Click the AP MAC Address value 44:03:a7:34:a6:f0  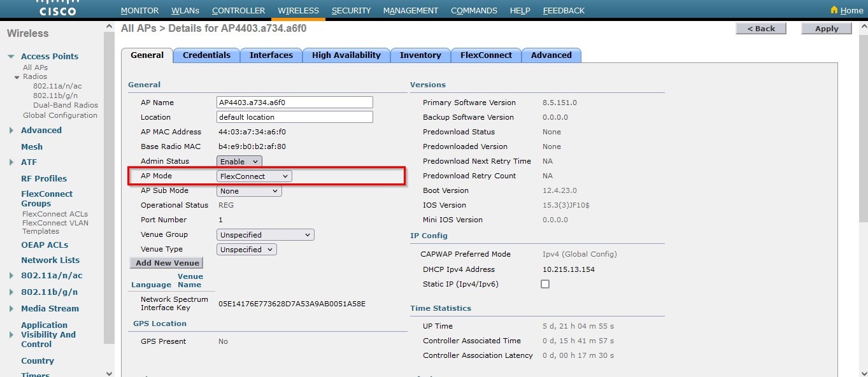pyautogui.click(x=252, y=132)
